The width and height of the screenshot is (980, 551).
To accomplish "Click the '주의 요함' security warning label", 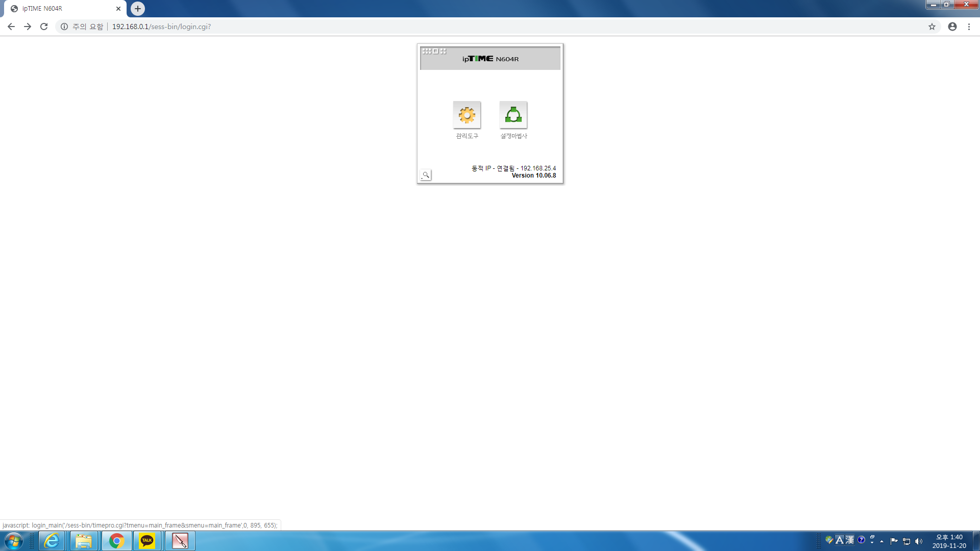I will click(88, 27).
